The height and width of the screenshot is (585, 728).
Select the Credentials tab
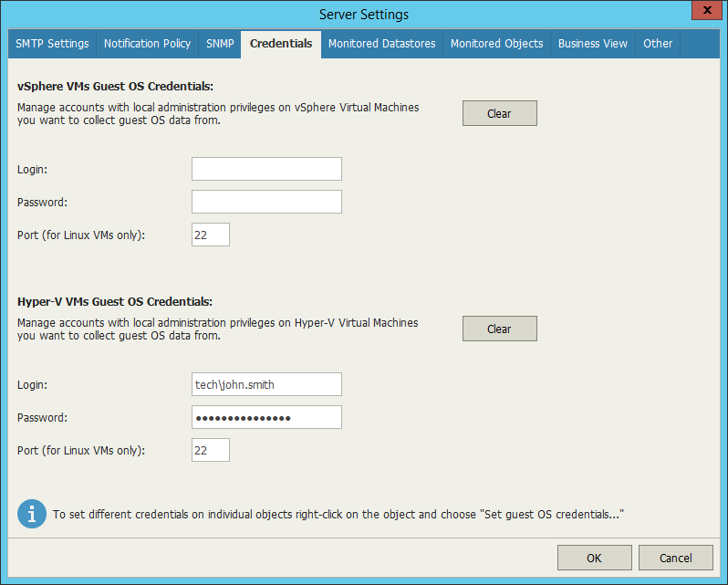(281, 44)
